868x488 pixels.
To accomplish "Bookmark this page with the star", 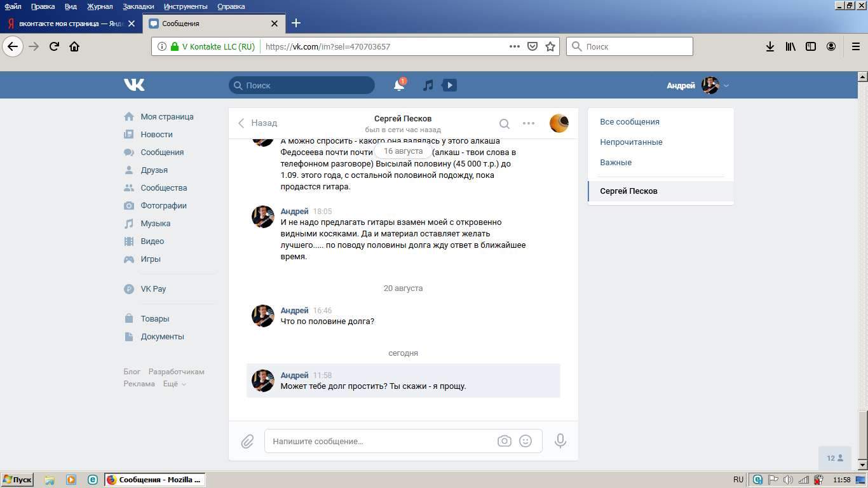I will [x=550, y=46].
